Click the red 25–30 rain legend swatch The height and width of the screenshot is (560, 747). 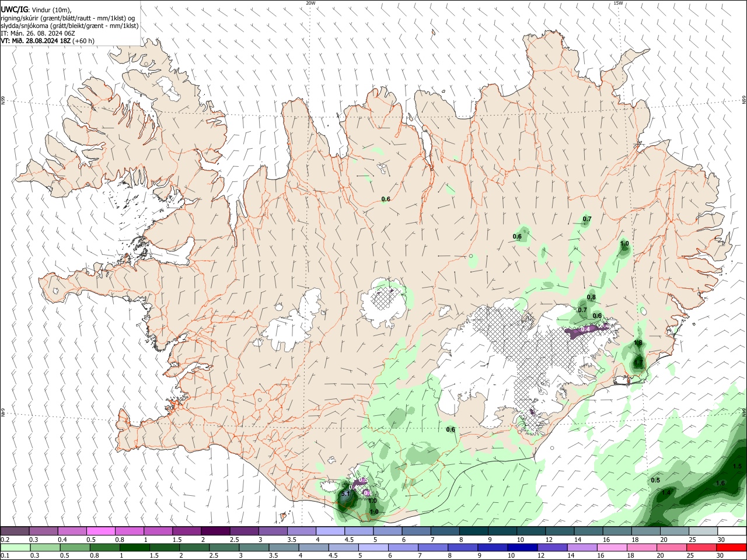click(701, 547)
